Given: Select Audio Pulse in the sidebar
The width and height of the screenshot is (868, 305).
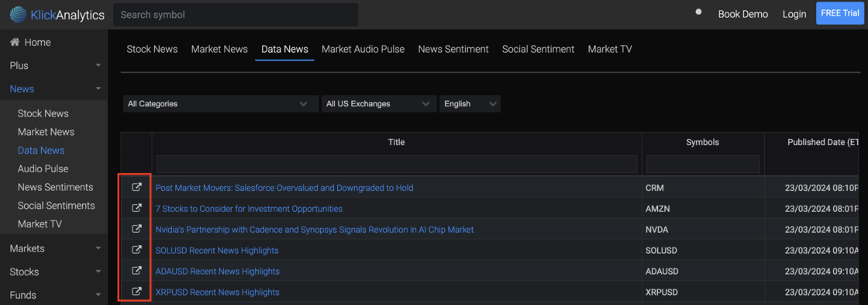Looking at the screenshot, I should click(x=43, y=168).
